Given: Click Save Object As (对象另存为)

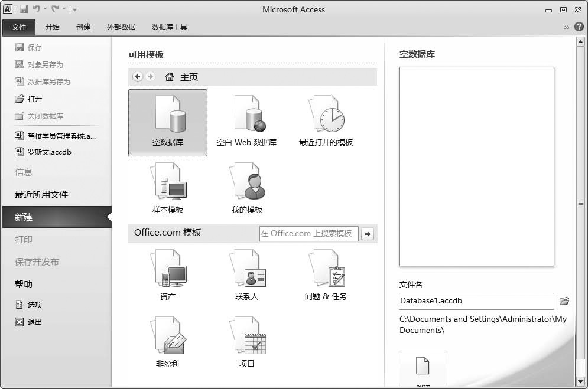Looking at the screenshot, I should click(x=39, y=64).
